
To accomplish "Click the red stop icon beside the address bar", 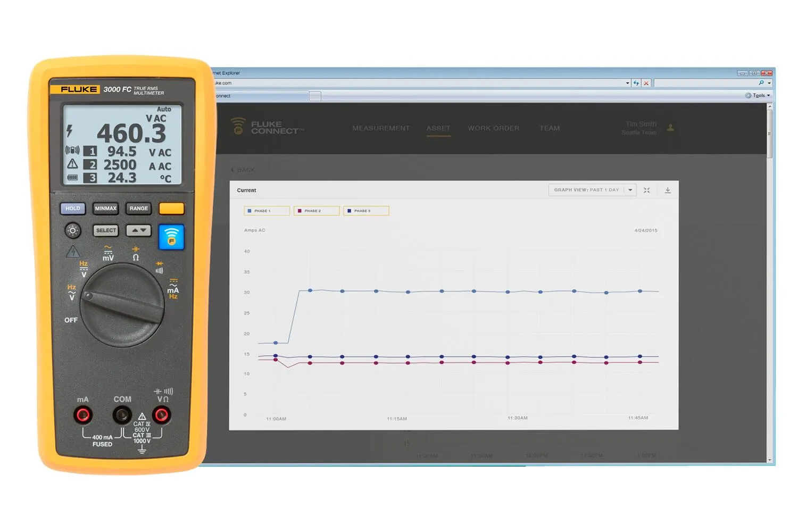I will click(646, 83).
